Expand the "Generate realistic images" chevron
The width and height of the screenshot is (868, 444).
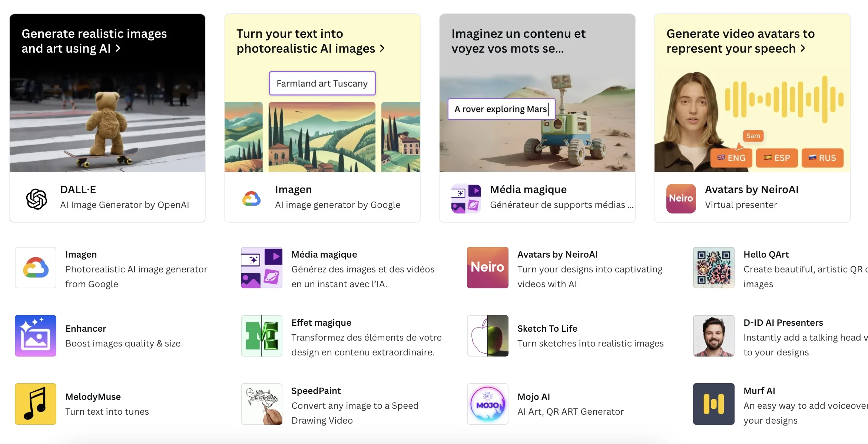[x=118, y=49]
